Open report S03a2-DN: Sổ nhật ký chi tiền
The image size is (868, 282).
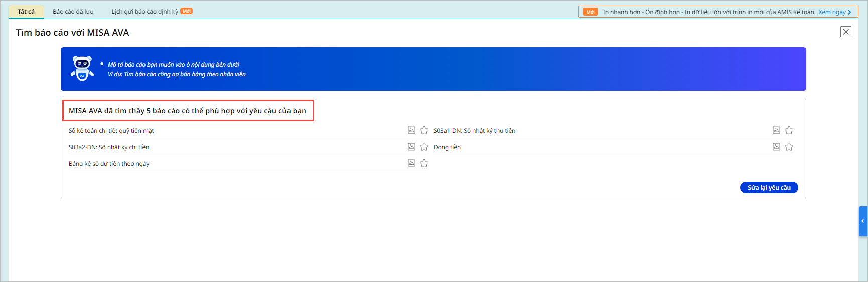pyautogui.click(x=109, y=147)
